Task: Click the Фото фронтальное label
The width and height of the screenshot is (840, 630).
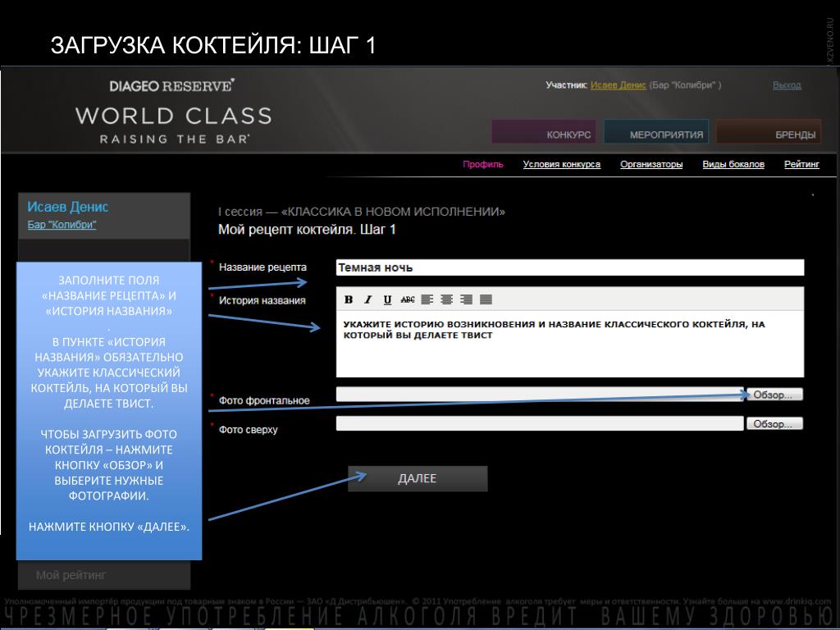Action: (264, 400)
